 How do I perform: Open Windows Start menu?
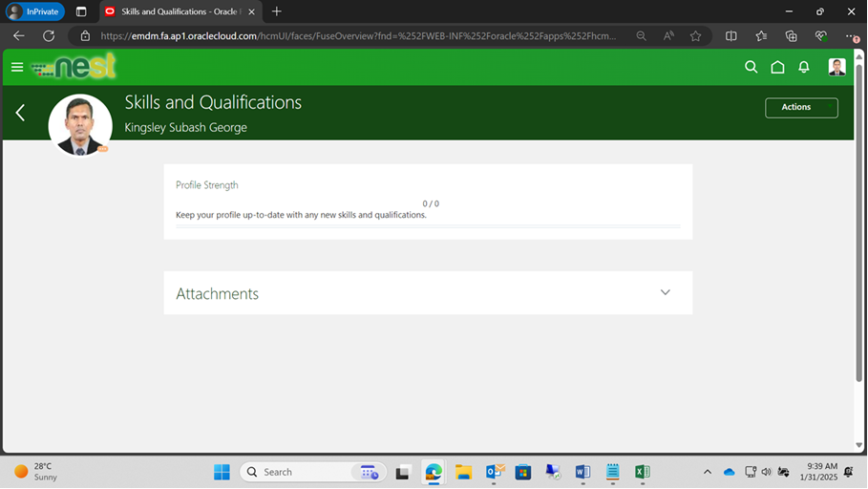click(222, 472)
